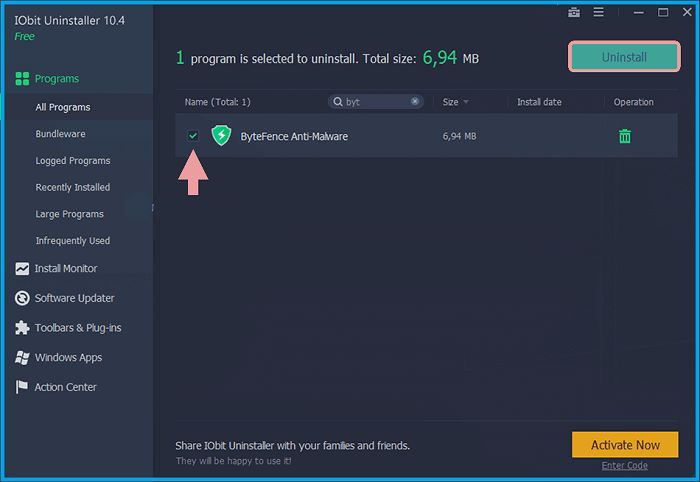Select Logged Programs in the sidebar
This screenshot has height=482, width=700.
[73, 161]
